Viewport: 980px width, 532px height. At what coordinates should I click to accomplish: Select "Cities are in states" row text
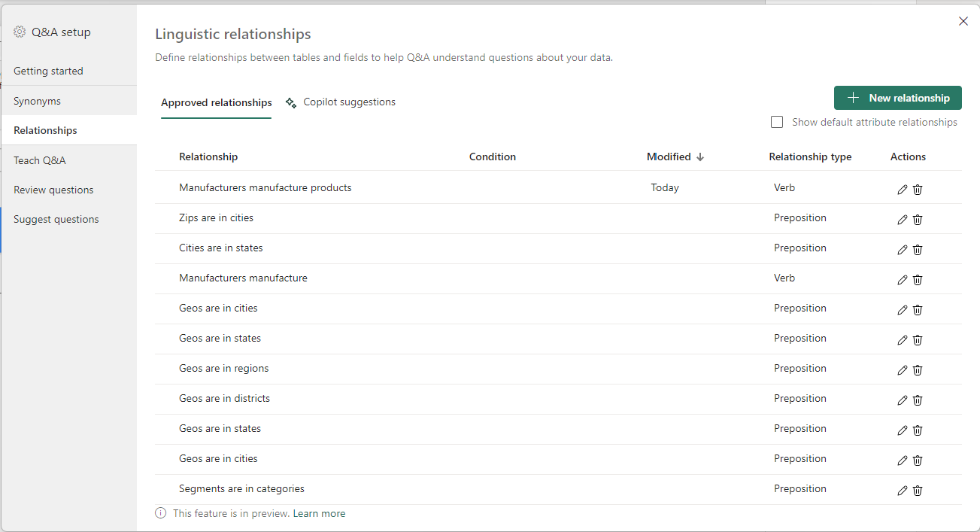click(x=221, y=248)
